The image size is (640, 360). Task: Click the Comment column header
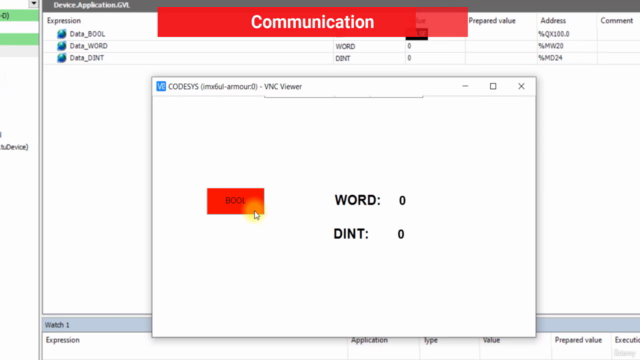pyautogui.click(x=616, y=20)
